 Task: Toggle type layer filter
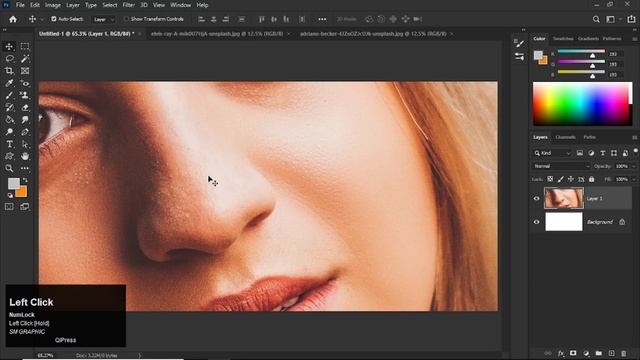602,153
